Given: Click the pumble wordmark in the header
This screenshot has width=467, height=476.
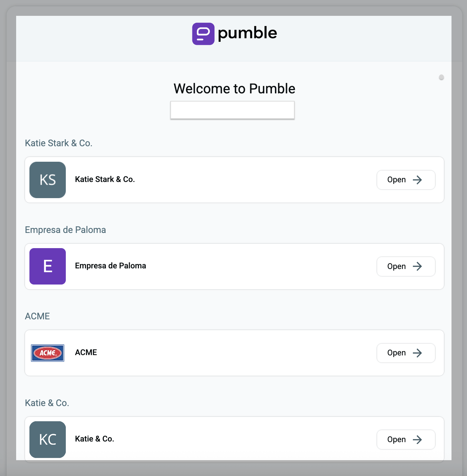Looking at the screenshot, I should (x=247, y=33).
